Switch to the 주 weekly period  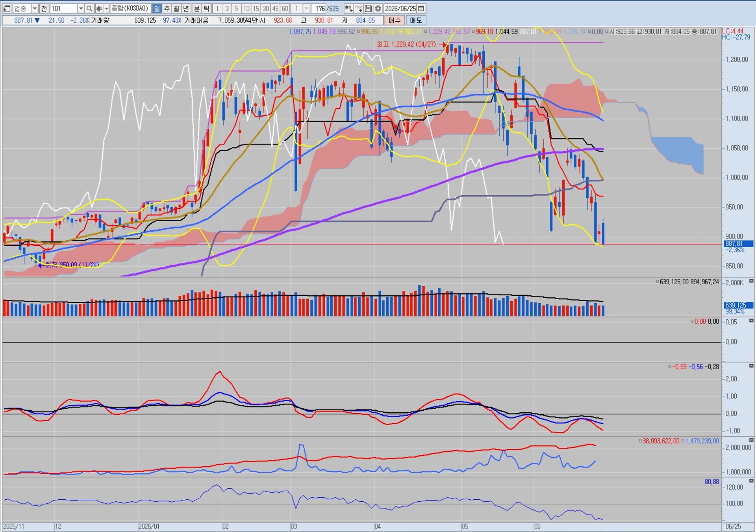coord(167,8)
